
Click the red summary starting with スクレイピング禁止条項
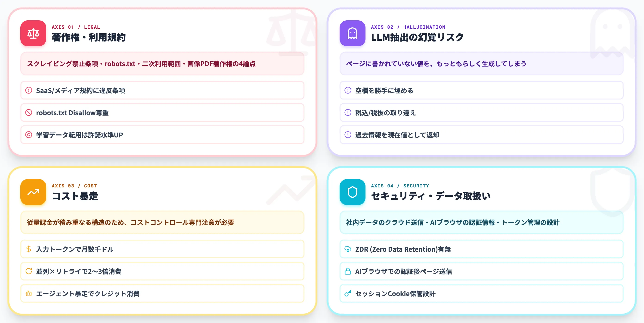162,64
